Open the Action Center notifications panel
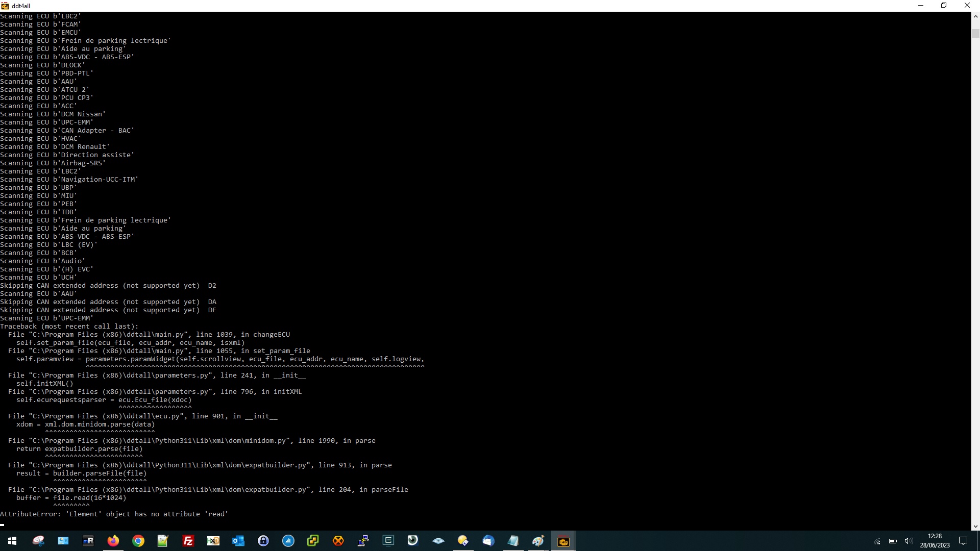This screenshot has width=980, height=551. (x=964, y=541)
